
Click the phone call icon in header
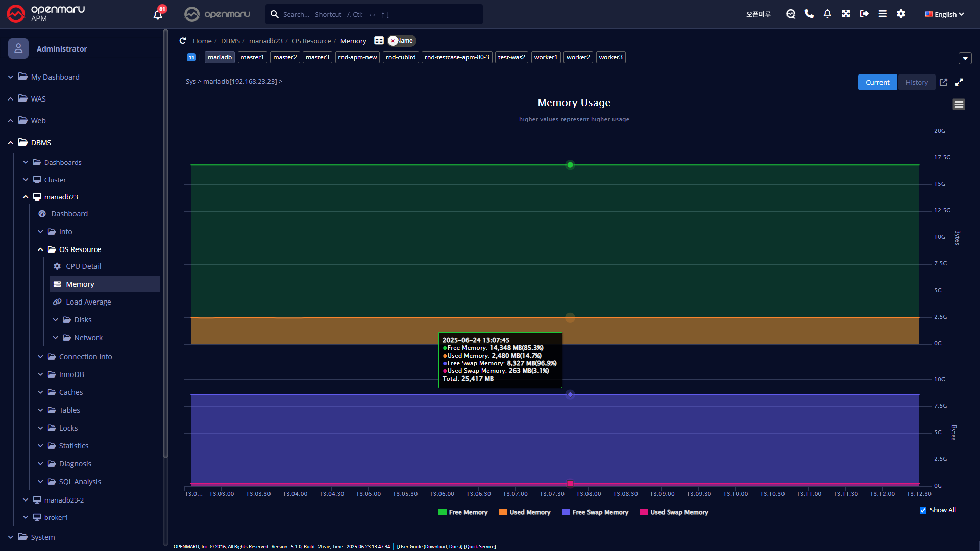tap(809, 14)
